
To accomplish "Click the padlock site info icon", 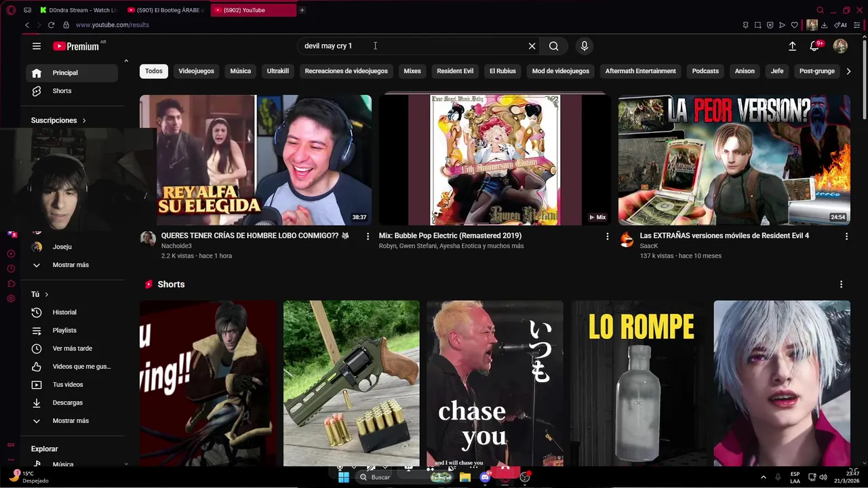I will [x=66, y=25].
